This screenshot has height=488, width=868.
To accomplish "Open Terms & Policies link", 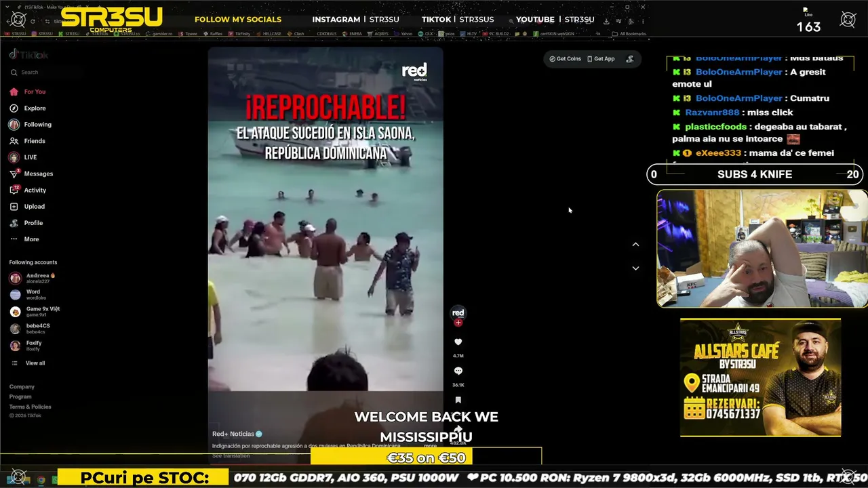I will pos(30,407).
